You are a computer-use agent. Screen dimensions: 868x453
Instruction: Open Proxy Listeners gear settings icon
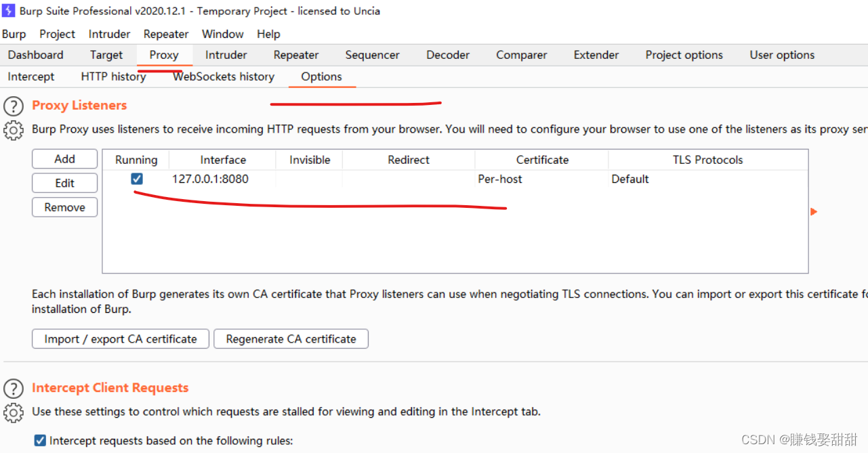[14, 130]
